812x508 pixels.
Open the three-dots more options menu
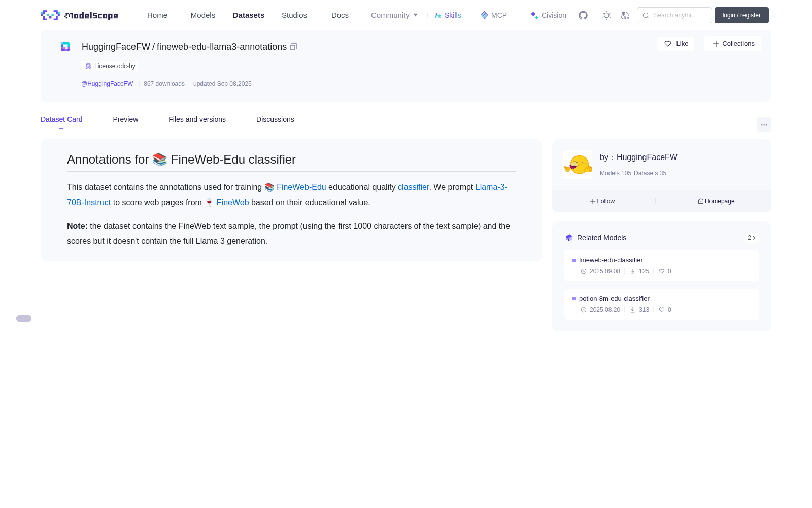coord(764,124)
